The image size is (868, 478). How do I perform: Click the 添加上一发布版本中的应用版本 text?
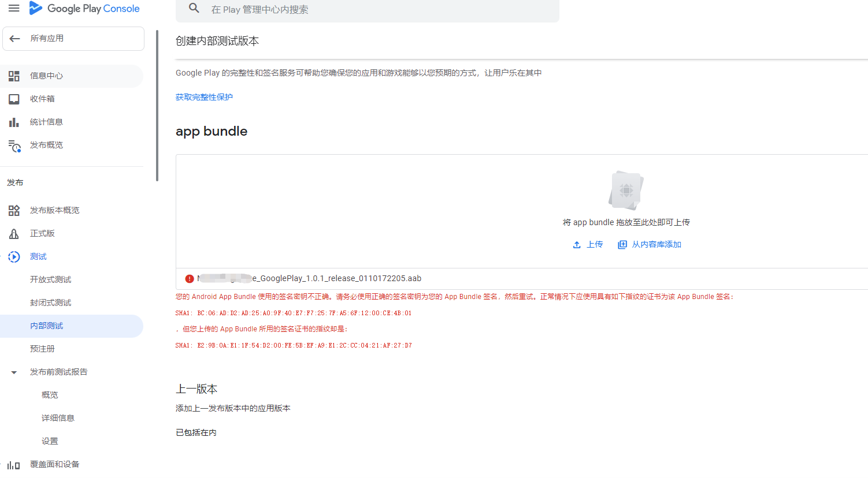233,408
